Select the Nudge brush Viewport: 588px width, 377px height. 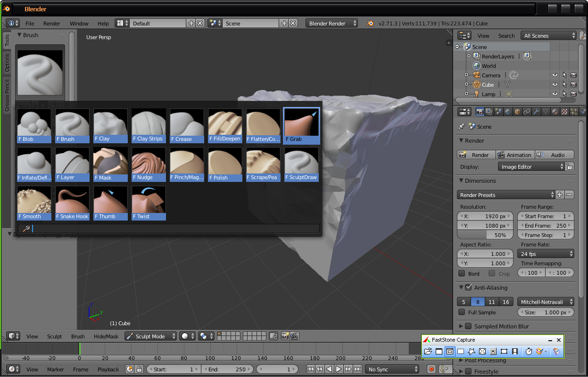pos(149,164)
